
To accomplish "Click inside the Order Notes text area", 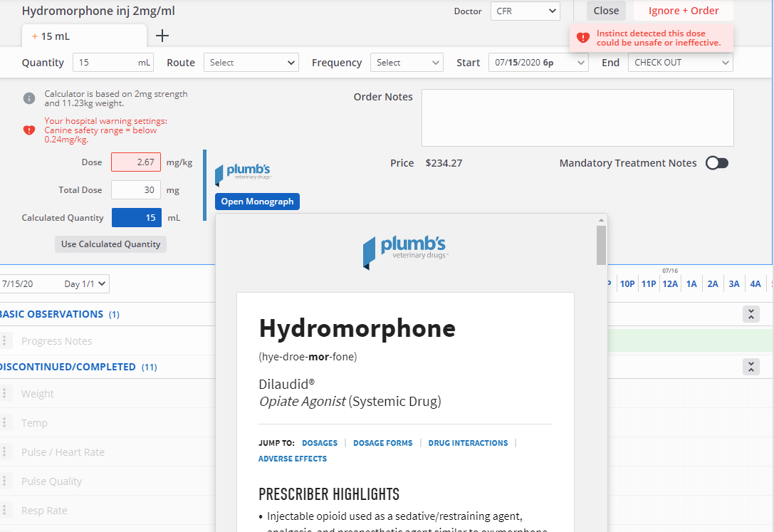I will (x=578, y=118).
